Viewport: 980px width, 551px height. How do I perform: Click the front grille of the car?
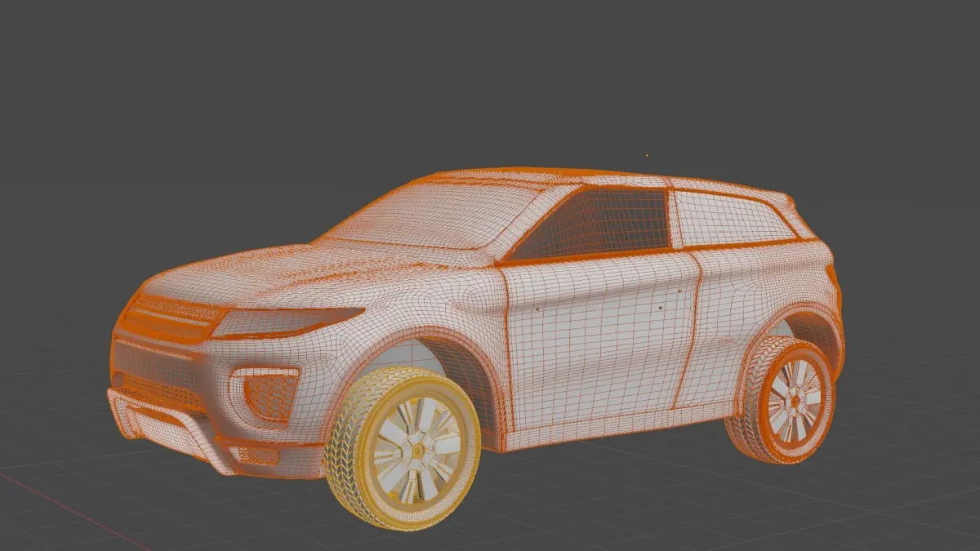point(171,316)
